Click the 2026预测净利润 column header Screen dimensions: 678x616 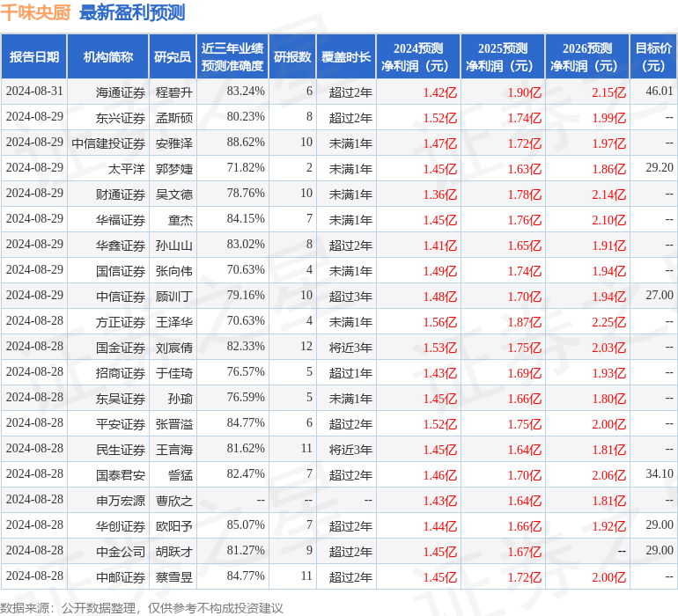point(587,56)
